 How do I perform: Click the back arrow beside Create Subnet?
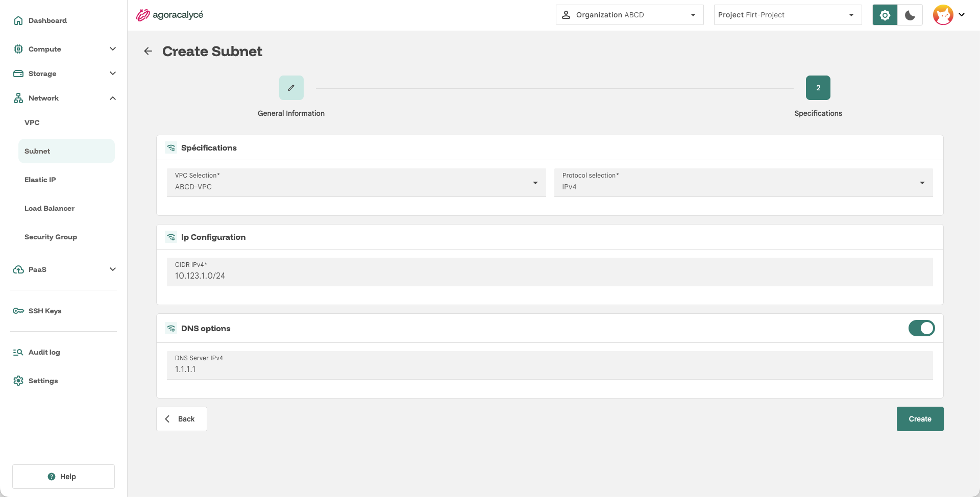point(148,51)
